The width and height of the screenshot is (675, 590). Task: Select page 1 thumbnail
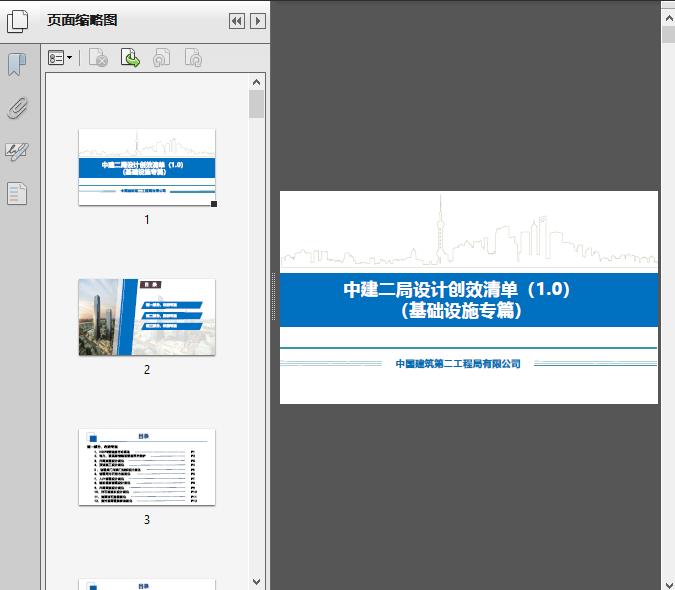coord(147,167)
